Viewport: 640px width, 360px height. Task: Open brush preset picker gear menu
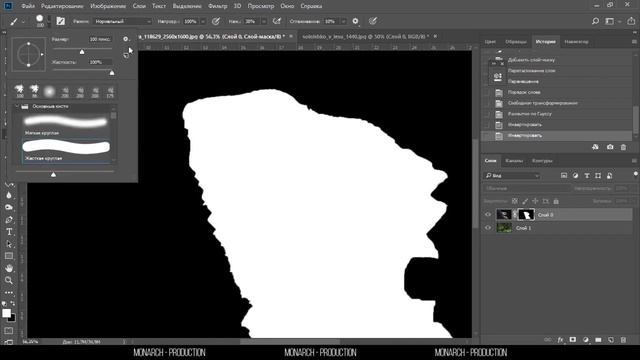[126, 39]
